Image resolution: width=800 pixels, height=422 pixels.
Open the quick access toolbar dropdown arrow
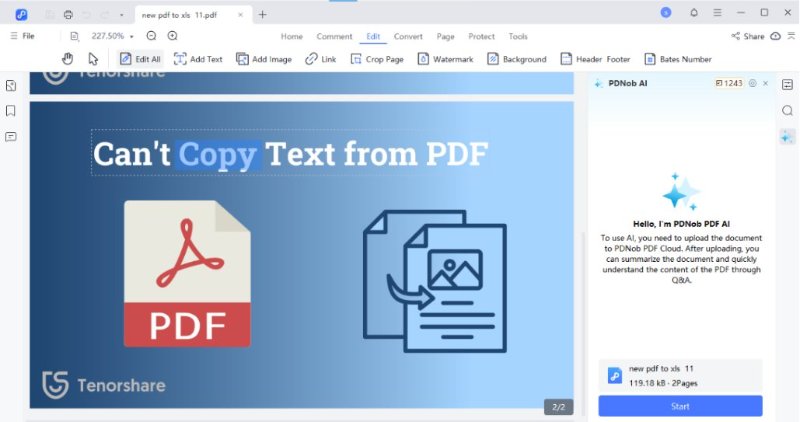point(121,15)
